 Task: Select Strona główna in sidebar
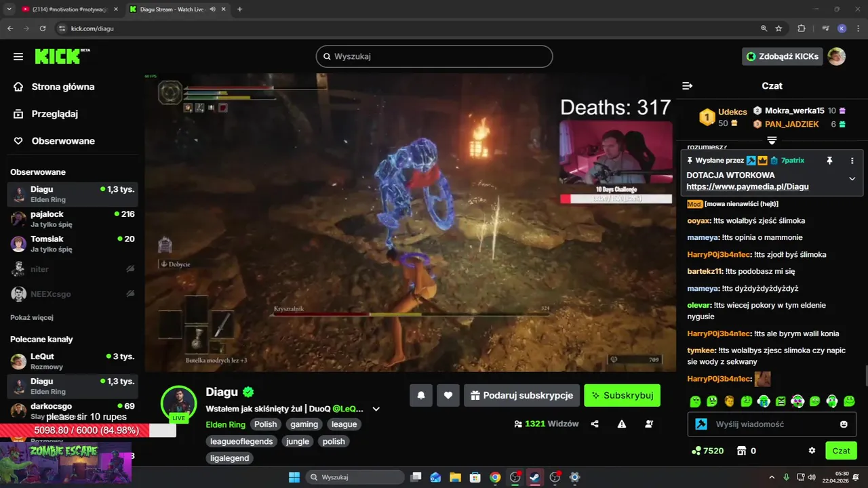point(63,87)
